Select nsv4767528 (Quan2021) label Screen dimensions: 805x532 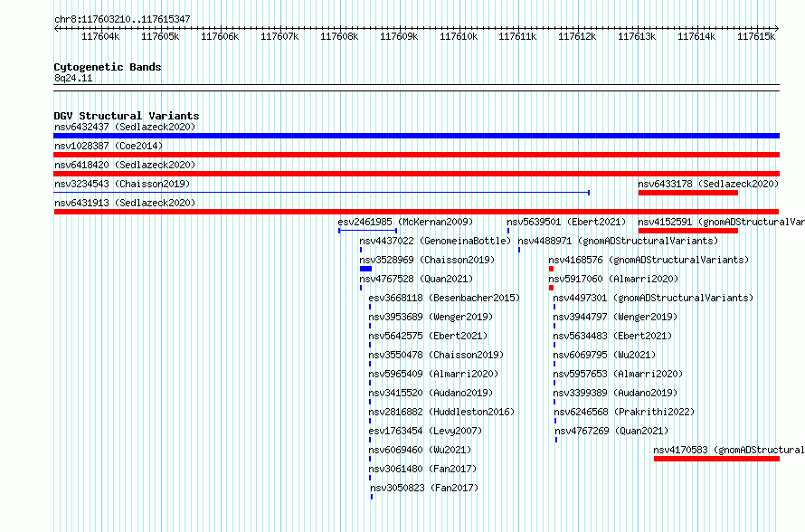416,279
